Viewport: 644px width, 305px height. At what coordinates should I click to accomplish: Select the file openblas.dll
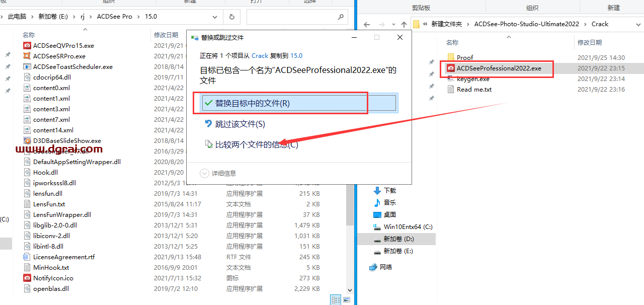(x=51, y=288)
